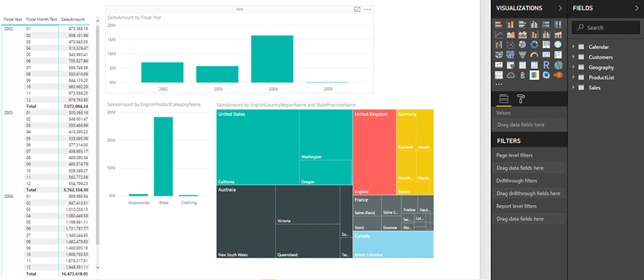644x280 pixels.
Task: Collapse the Fields pane
Action: [x=637, y=8]
